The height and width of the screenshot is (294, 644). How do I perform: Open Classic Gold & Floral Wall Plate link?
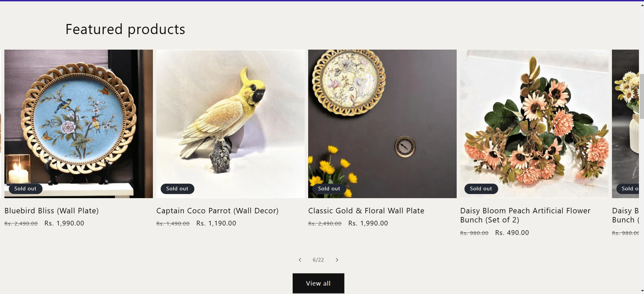(x=366, y=211)
